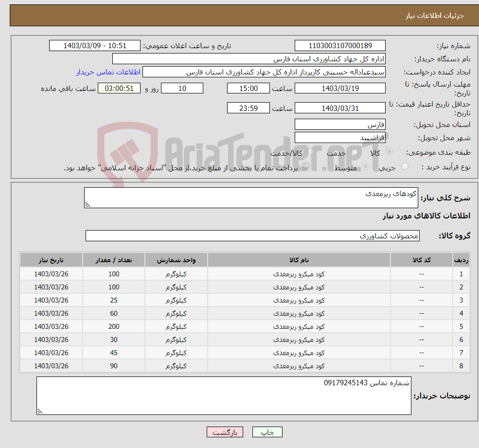
Task: Click quantity 90 in row 8
Action: tap(114, 366)
